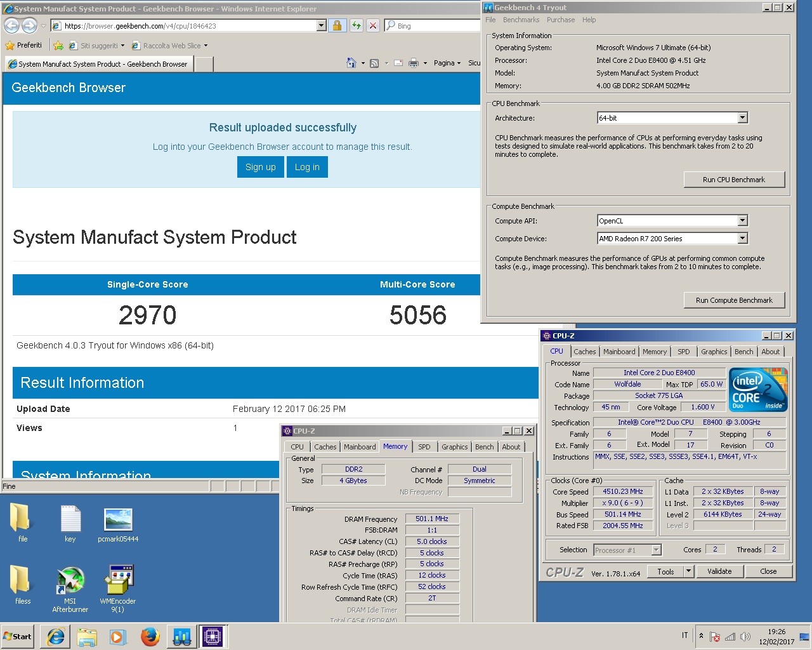Switch to Bench tab in front CPU-Z
Image resolution: width=812 pixels, height=650 pixels.
(743, 352)
